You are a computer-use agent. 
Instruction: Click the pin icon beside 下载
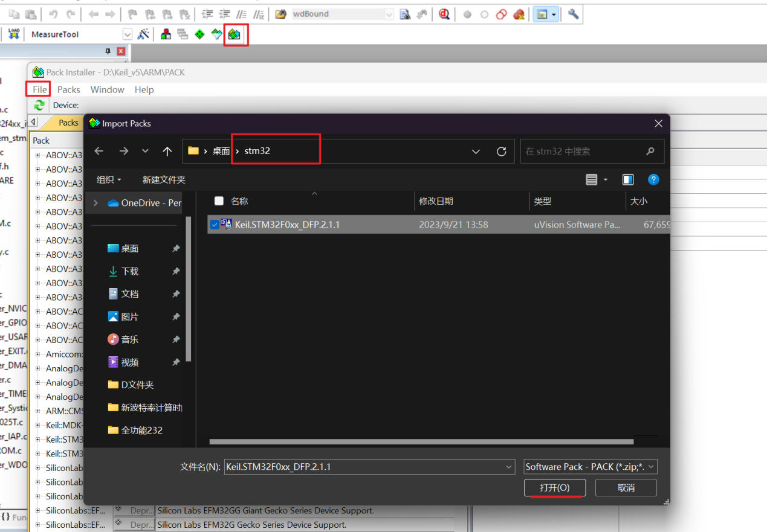[176, 271]
